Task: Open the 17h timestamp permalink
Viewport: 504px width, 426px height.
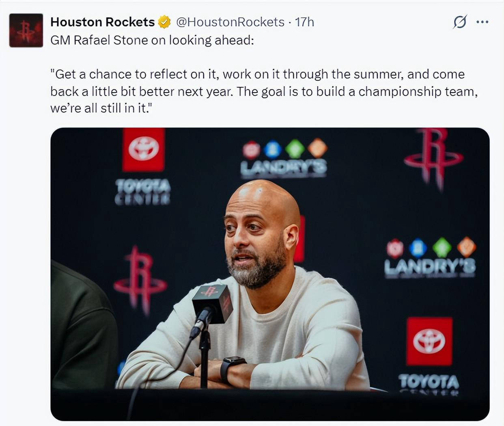Action: pyautogui.click(x=304, y=22)
